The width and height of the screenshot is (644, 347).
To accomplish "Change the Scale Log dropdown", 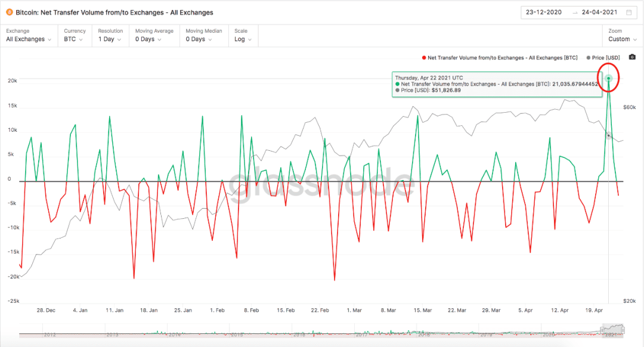I will [243, 35].
